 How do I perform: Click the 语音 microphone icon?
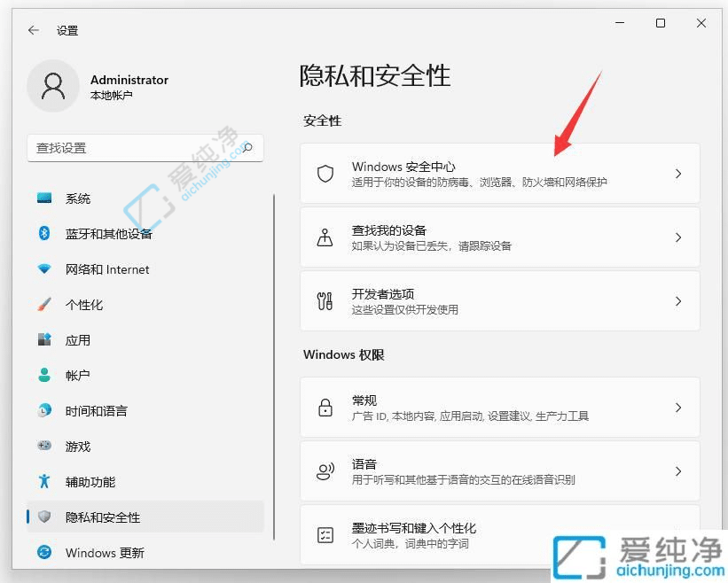(x=326, y=470)
